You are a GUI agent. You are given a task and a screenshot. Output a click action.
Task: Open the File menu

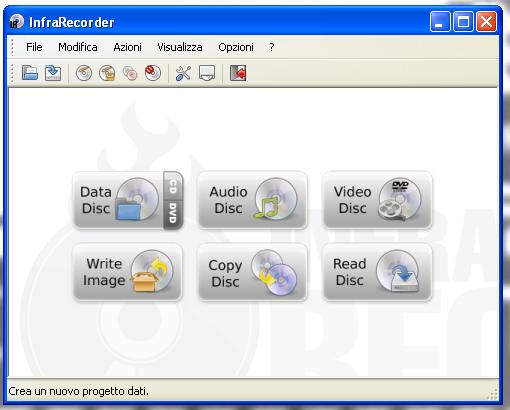point(34,47)
